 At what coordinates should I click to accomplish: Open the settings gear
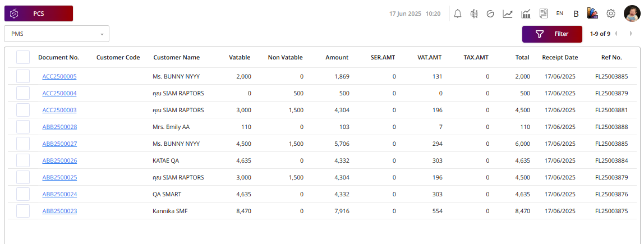[x=611, y=13]
